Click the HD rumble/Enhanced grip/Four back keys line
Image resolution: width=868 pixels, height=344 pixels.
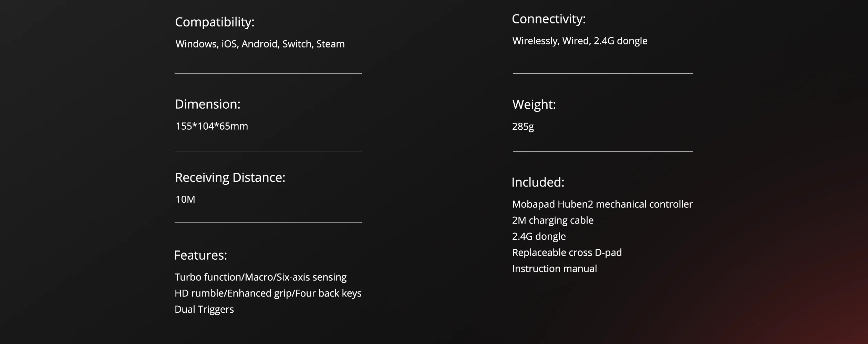tap(268, 293)
